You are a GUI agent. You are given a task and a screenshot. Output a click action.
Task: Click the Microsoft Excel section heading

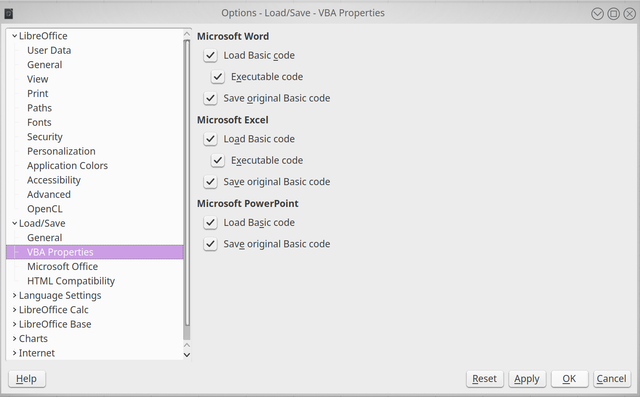pyautogui.click(x=233, y=120)
